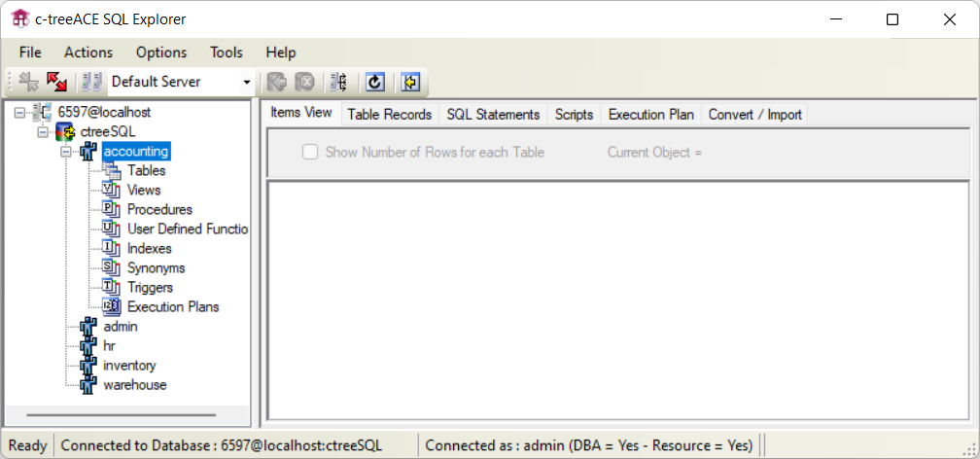
Task: Switch to the Items View tab
Action: (301, 113)
